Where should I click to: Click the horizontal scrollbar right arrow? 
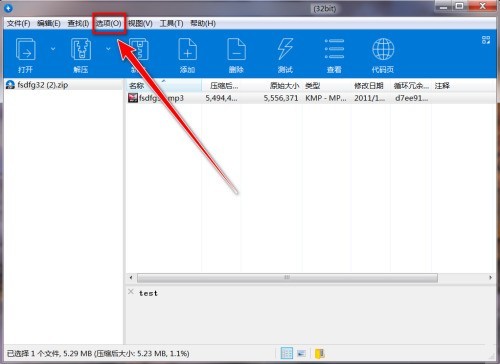[x=490, y=277]
